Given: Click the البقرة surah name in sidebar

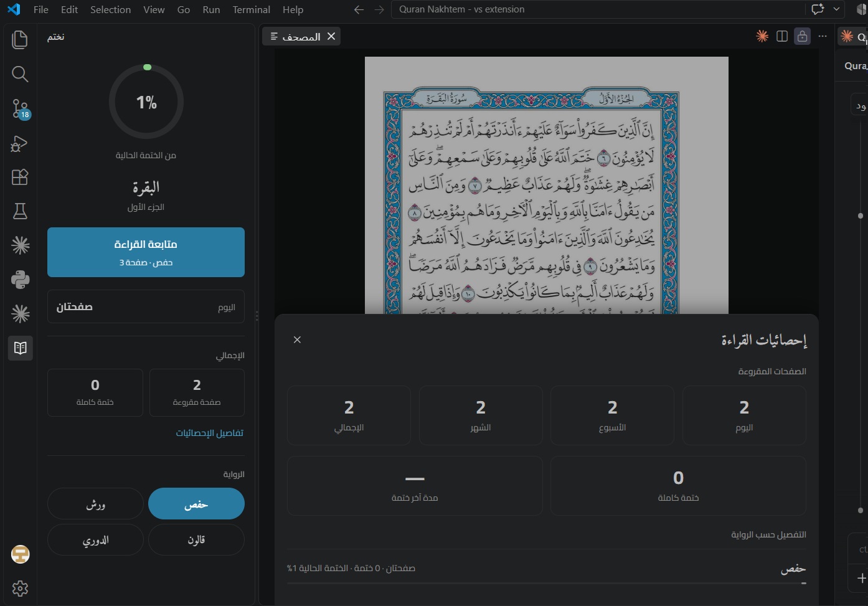Looking at the screenshot, I should (146, 187).
